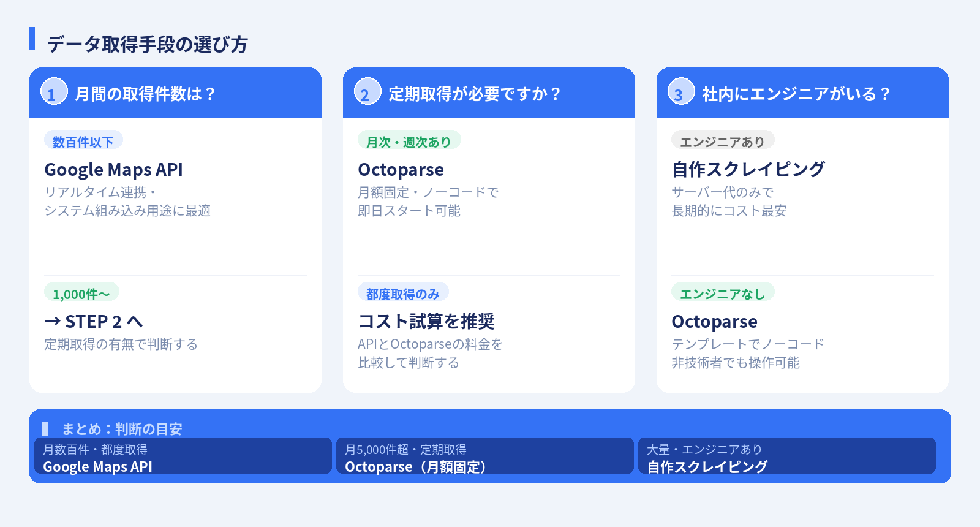Select the エンジニアなし tag
Viewport: 980px width, 527px height.
(723, 293)
